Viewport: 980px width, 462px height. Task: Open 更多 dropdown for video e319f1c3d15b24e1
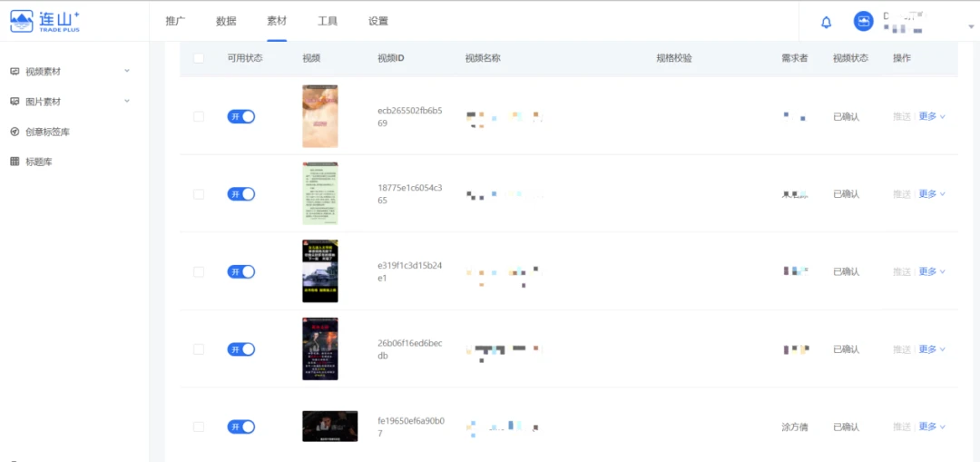tap(932, 271)
